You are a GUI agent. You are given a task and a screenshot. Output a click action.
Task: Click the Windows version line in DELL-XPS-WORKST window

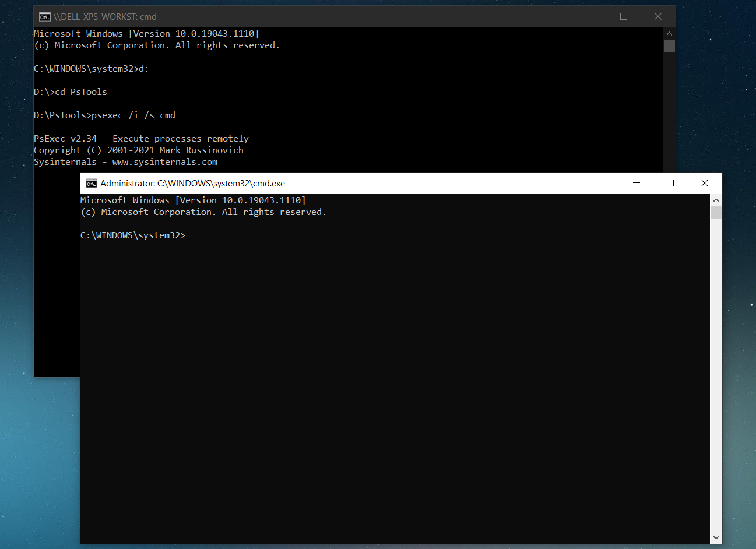pyautogui.click(x=146, y=34)
